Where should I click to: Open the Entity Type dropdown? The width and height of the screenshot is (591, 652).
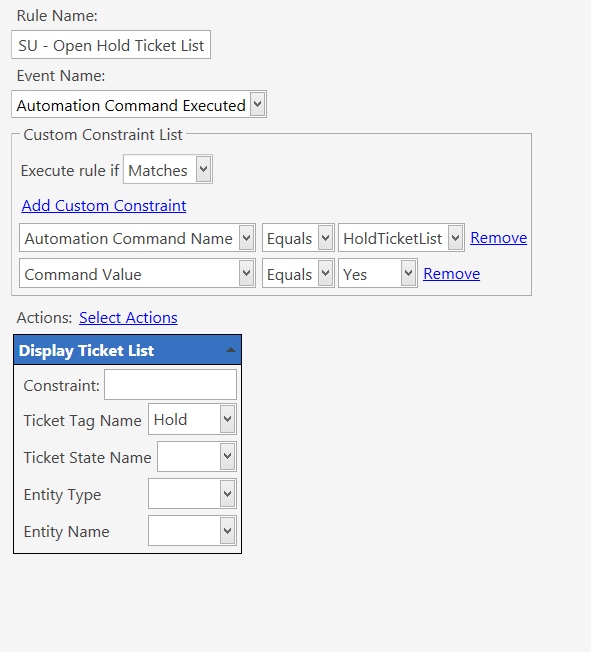point(193,494)
